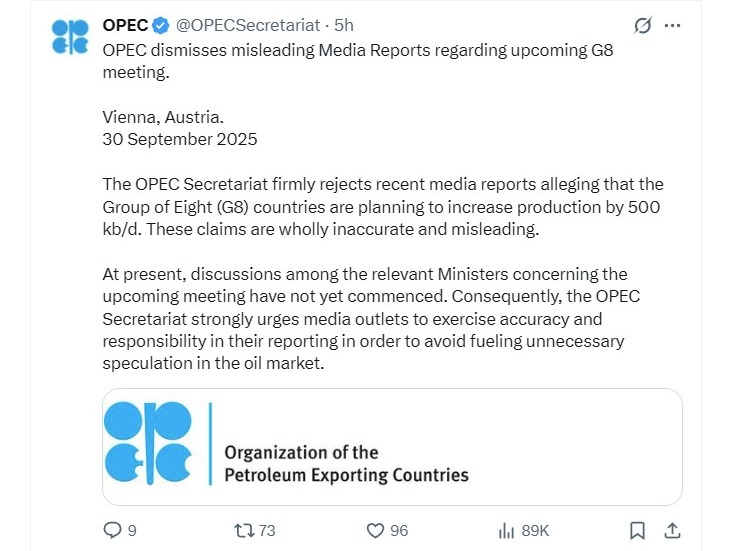View post analytics bar-chart icon
This screenshot has height=551, width=733.
pos(506,530)
